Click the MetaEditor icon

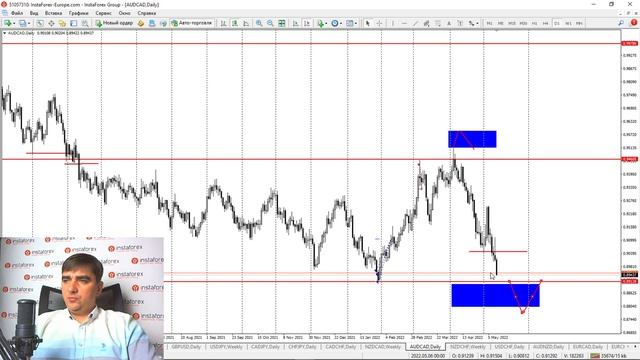click(140, 23)
